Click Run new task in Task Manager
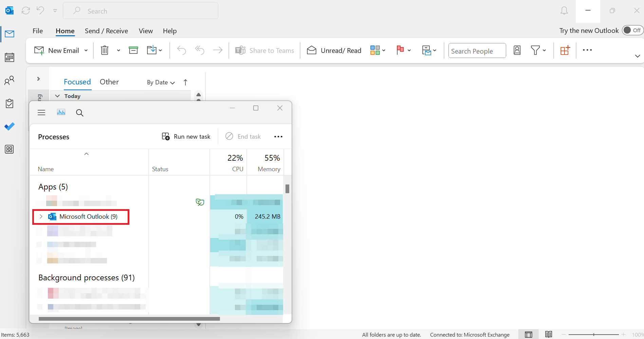 coord(186,137)
